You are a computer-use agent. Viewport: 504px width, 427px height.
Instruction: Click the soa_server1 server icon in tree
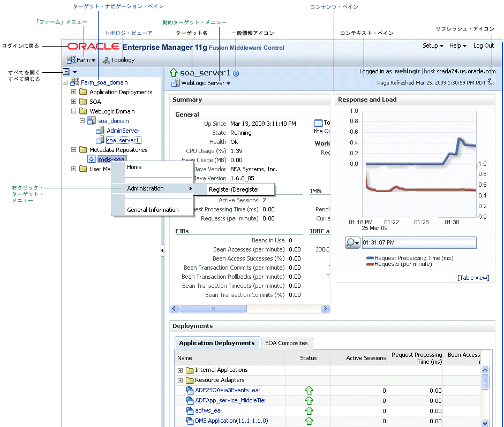[x=100, y=140]
